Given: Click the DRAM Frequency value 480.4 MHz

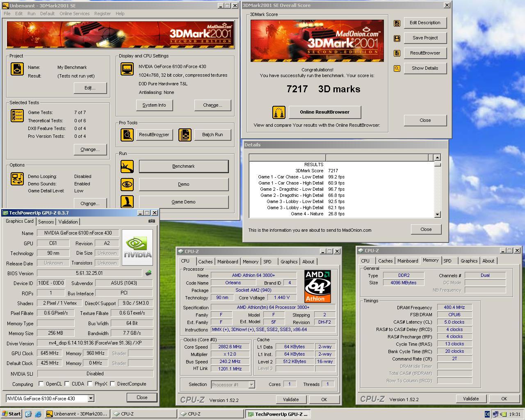Looking at the screenshot, I should coord(454,307).
